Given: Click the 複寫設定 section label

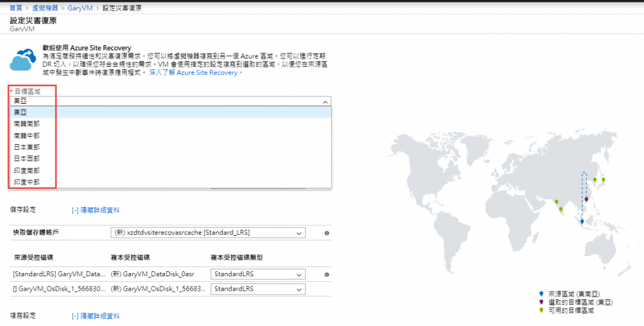Looking at the screenshot, I should point(23,316).
